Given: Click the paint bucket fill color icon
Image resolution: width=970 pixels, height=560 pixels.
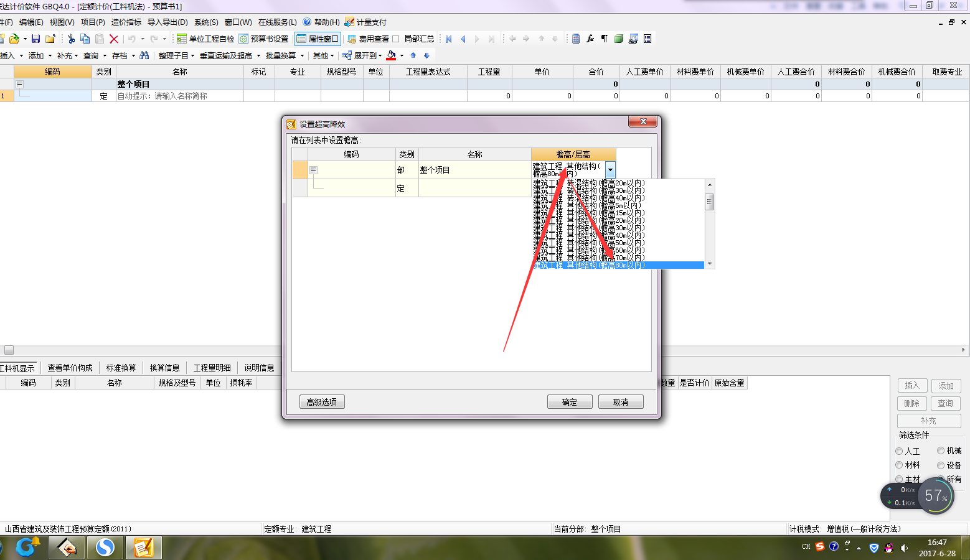Looking at the screenshot, I should 391,55.
